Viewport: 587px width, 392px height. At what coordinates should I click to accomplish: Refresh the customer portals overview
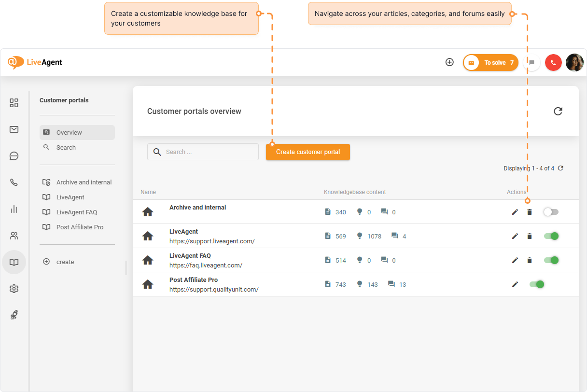pyautogui.click(x=558, y=112)
